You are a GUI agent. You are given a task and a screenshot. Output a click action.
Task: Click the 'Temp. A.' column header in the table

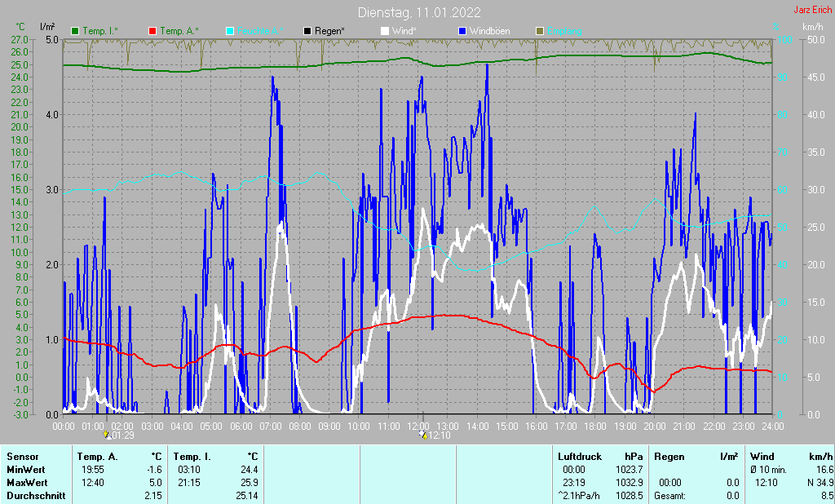click(x=98, y=457)
